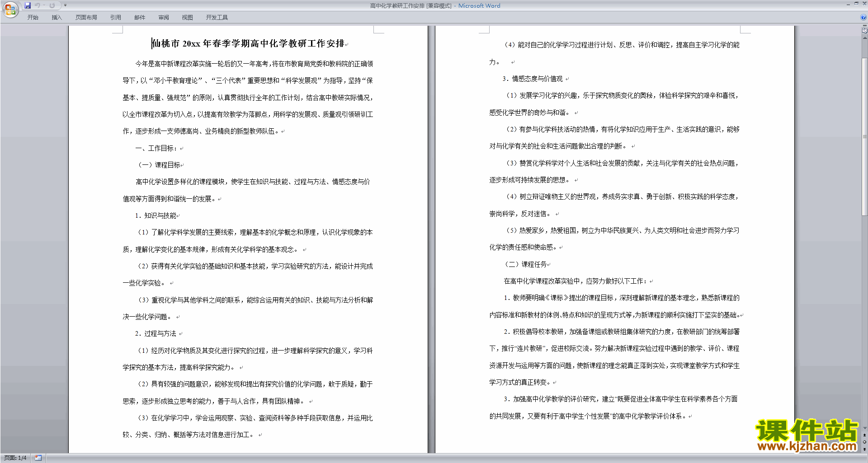This screenshot has width=868, height=463.
Task: Expand Customize Quick Access Toolbar dropdown
Action: 65,5
